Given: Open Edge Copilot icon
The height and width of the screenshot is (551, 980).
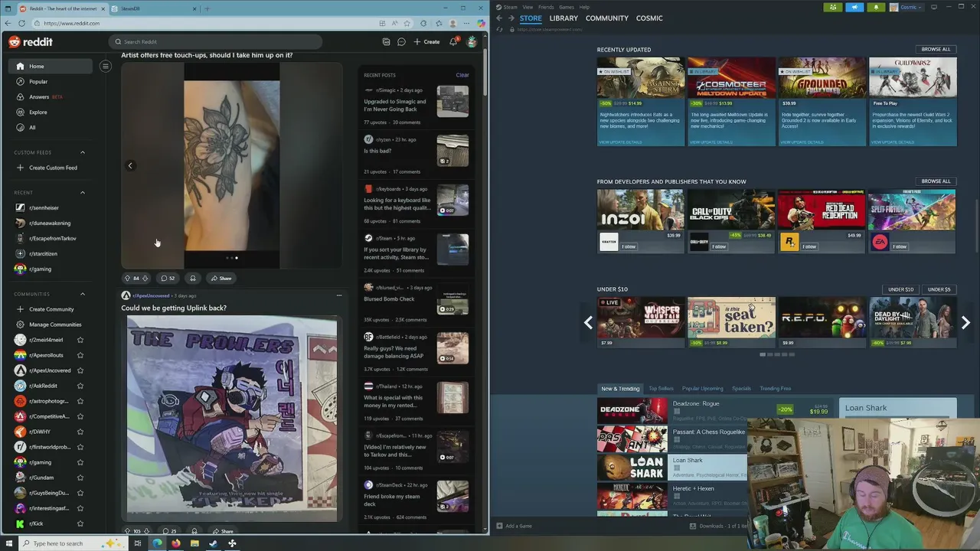Looking at the screenshot, I should coord(481,23).
